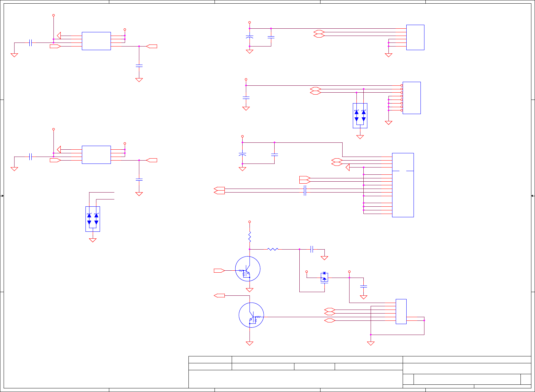This screenshot has width=535, height=392.
Task: Select the lower digital transistor symbol circle
Action: (251, 315)
